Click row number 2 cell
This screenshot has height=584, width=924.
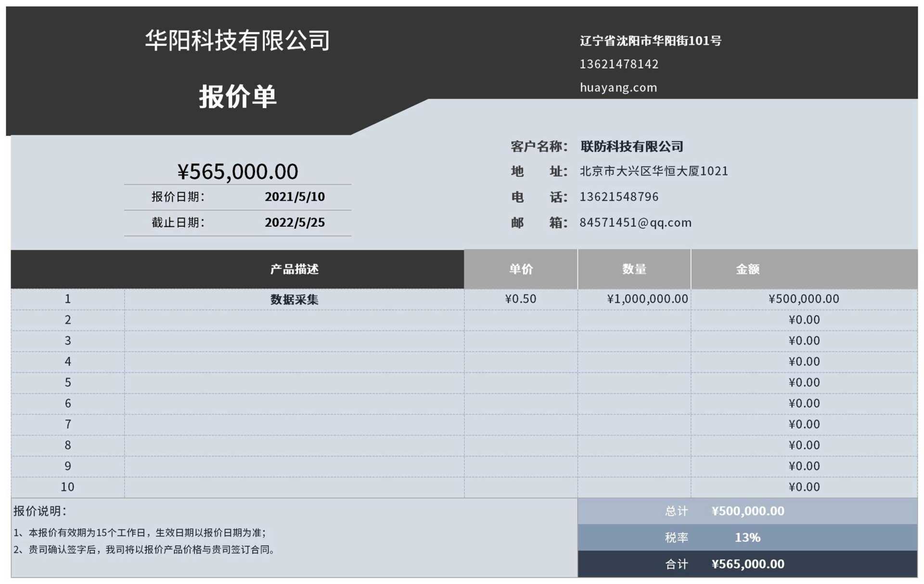pyautogui.click(x=68, y=320)
